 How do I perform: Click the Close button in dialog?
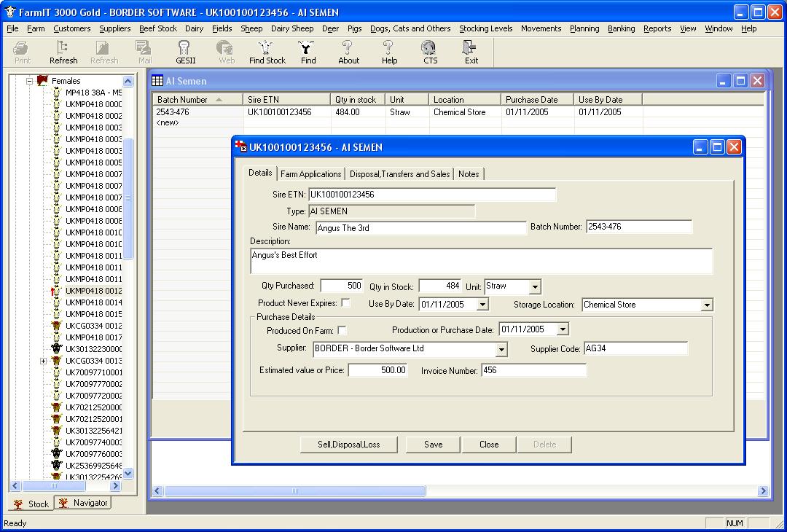point(489,445)
